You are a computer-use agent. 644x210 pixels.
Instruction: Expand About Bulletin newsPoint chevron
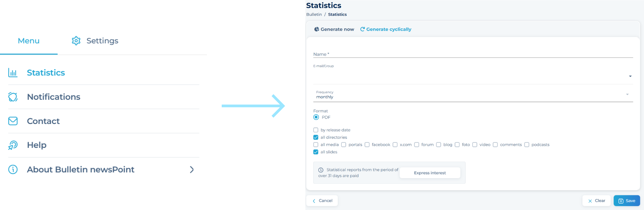[x=192, y=170]
